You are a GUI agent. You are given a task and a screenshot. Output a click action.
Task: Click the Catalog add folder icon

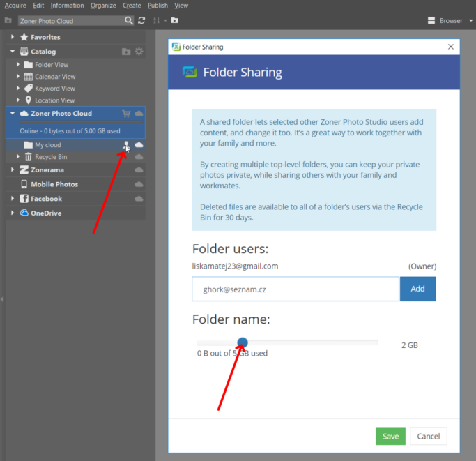click(126, 52)
